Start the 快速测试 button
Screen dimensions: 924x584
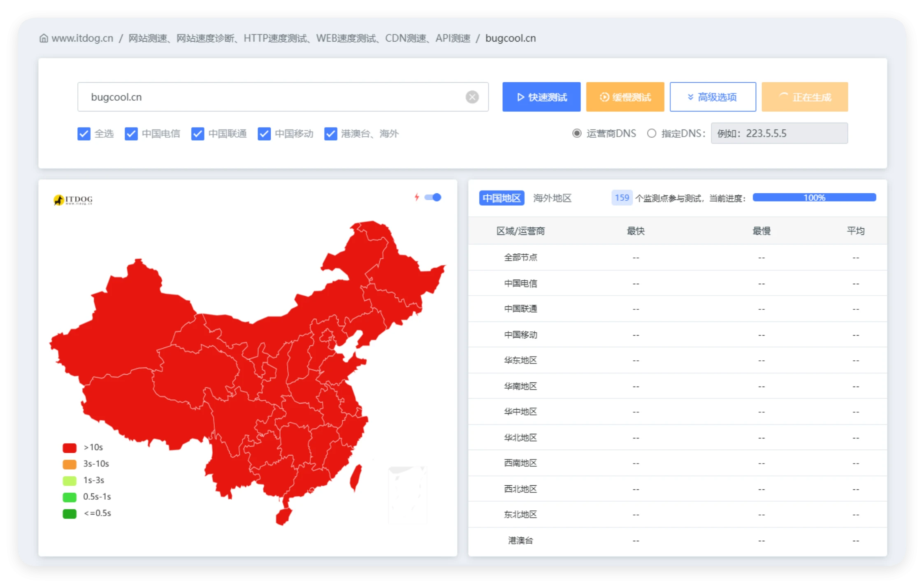tap(541, 97)
